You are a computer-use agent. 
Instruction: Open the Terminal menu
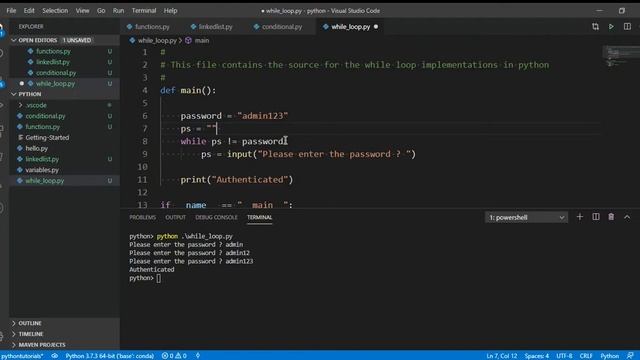click(x=144, y=11)
